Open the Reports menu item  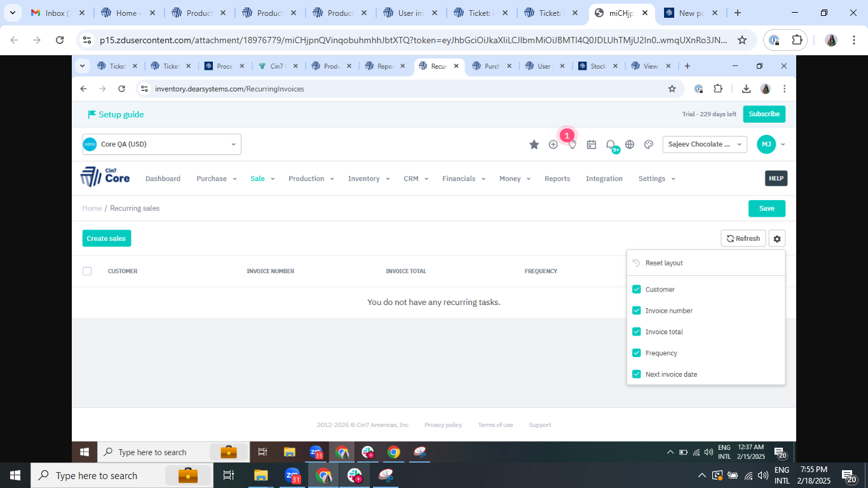(557, 179)
